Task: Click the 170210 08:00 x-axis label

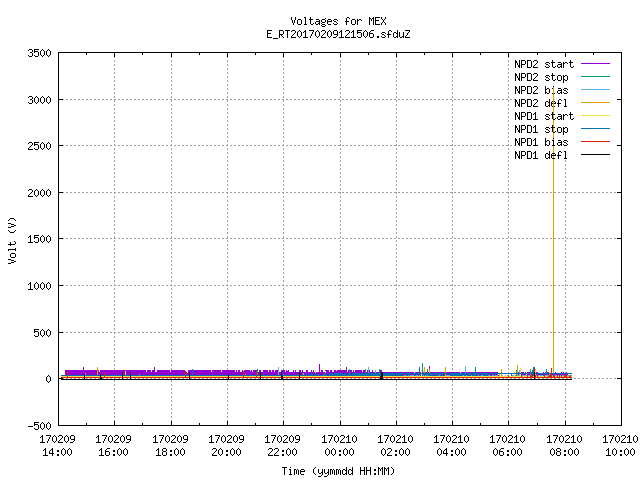Action: 564,446
